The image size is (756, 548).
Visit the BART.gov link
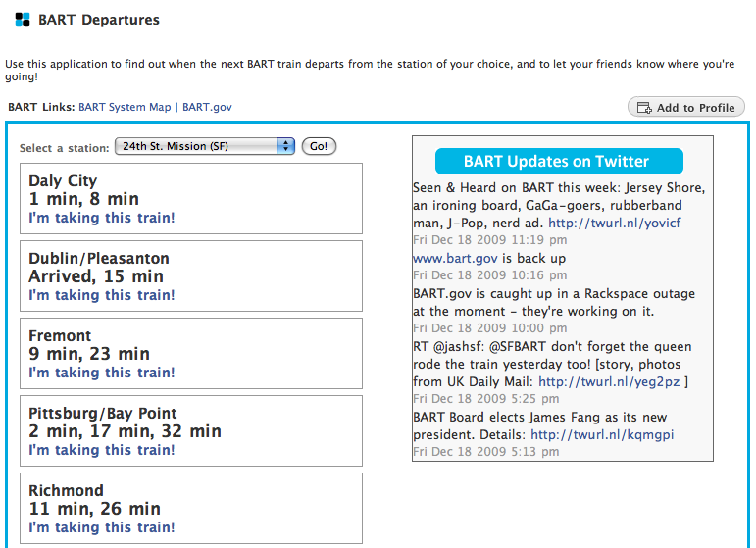tap(207, 107)
